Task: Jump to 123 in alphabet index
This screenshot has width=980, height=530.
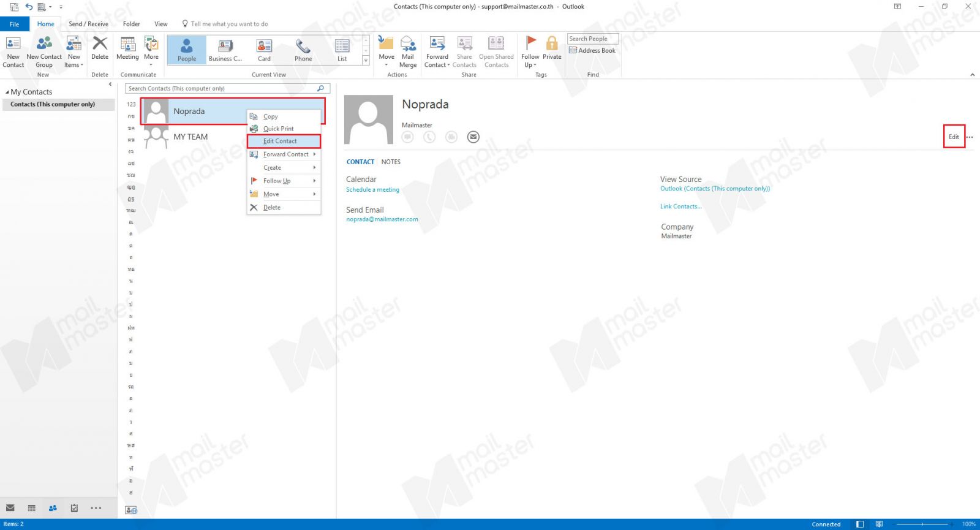Action: (x=131, y=104)
